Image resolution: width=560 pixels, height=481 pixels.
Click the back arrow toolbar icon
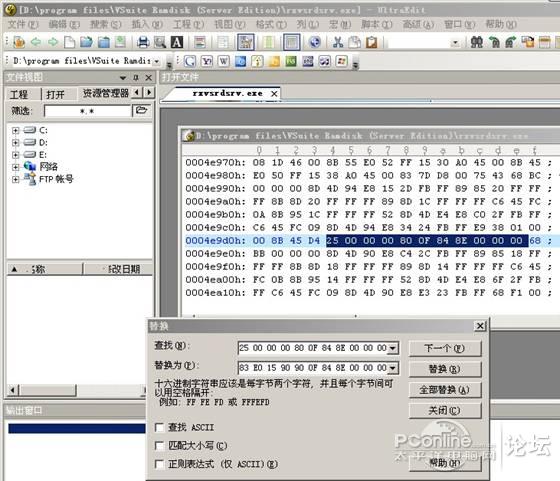[x=35, y=42]
